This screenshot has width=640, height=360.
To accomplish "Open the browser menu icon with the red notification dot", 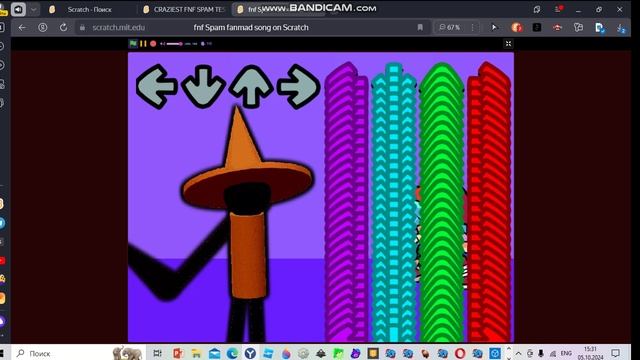I will 558,9.
